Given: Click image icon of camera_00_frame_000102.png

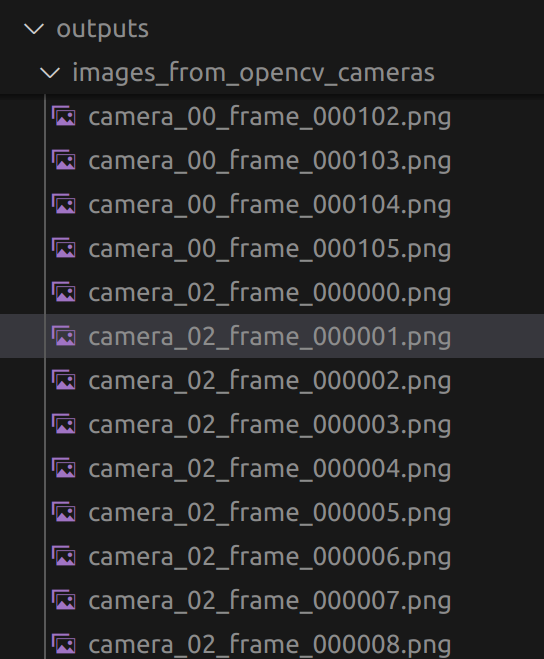Looking at the screenshot, I should click(x=64, y=116).
